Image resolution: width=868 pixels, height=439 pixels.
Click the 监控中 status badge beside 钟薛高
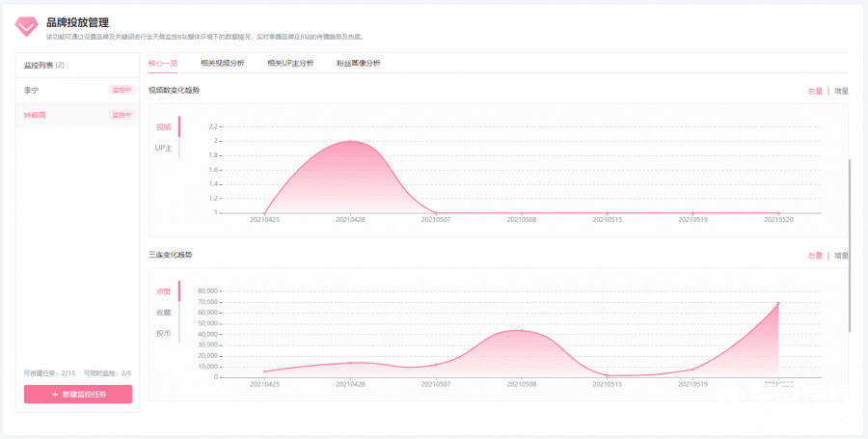(x=122, y=115)
